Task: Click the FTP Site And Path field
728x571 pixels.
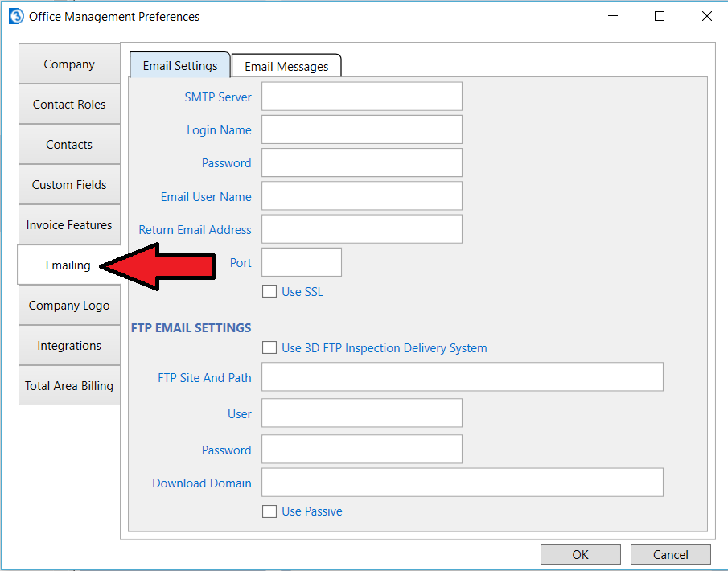Action: tap(463, 377)
